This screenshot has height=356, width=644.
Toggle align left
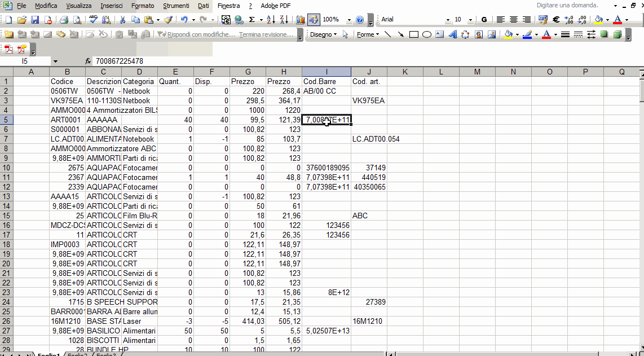pos(500,20)
